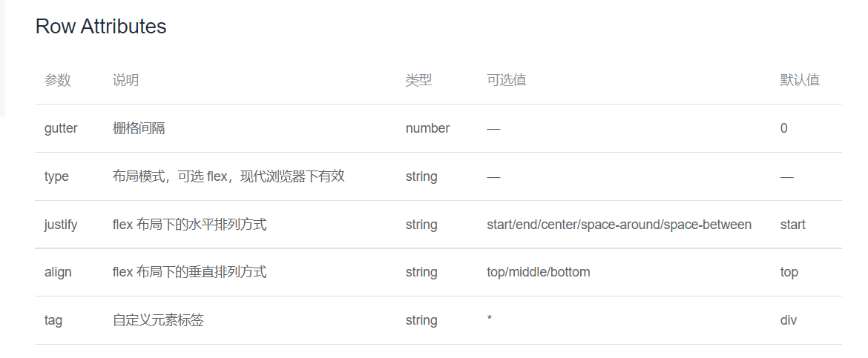868x358 pixels.
Task: Click the default value div cell
Action: click(x=789, y=320)
